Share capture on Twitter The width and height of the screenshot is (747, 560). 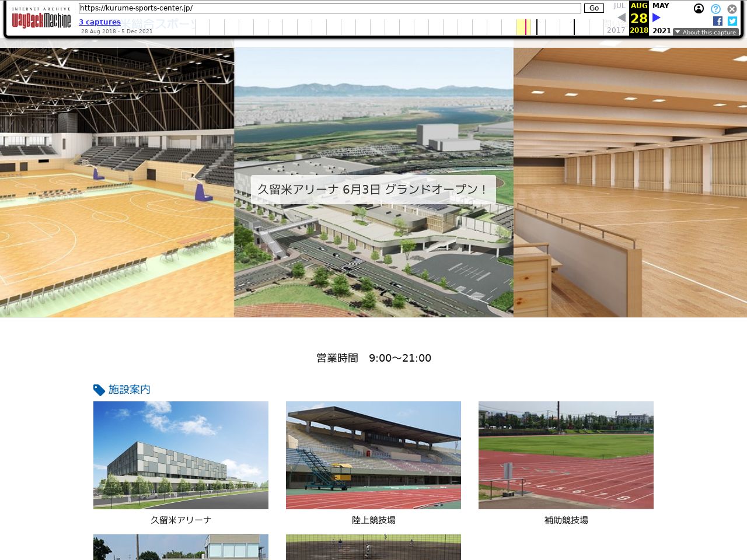tap(732, 21)
